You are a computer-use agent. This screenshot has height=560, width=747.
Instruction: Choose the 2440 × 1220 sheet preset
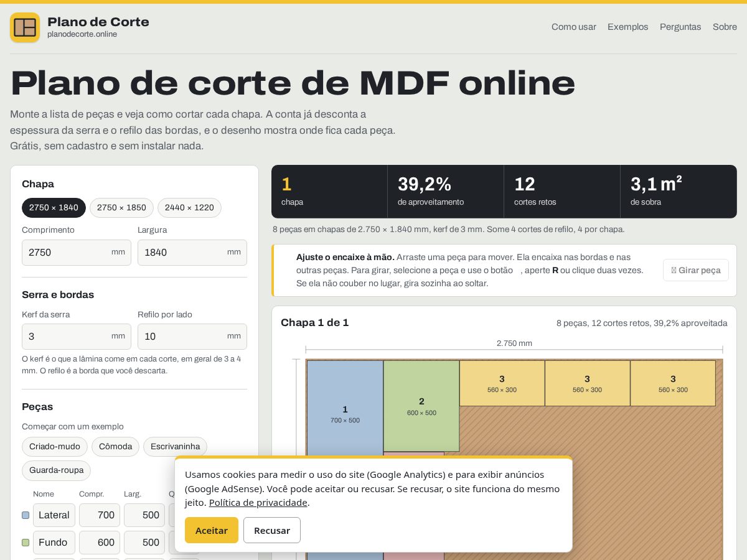189,208
